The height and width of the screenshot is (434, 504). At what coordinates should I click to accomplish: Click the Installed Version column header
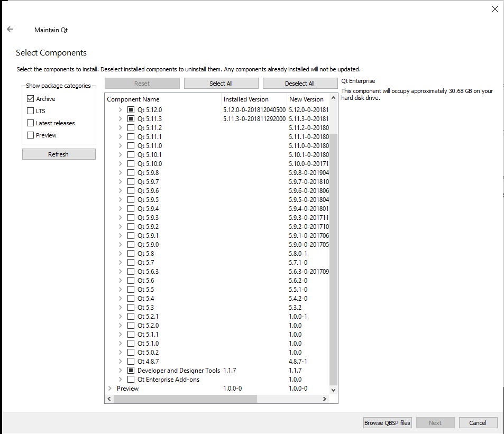[254, 99]
